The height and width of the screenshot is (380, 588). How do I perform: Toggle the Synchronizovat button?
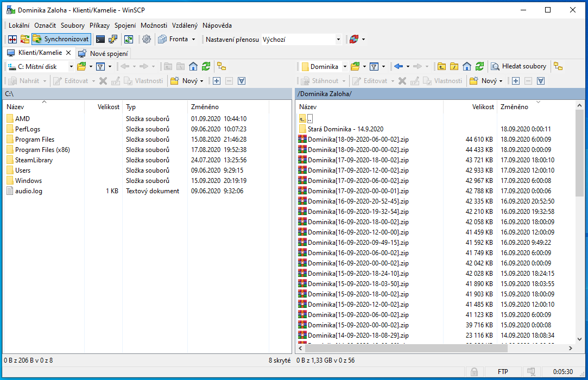(61, 39)
